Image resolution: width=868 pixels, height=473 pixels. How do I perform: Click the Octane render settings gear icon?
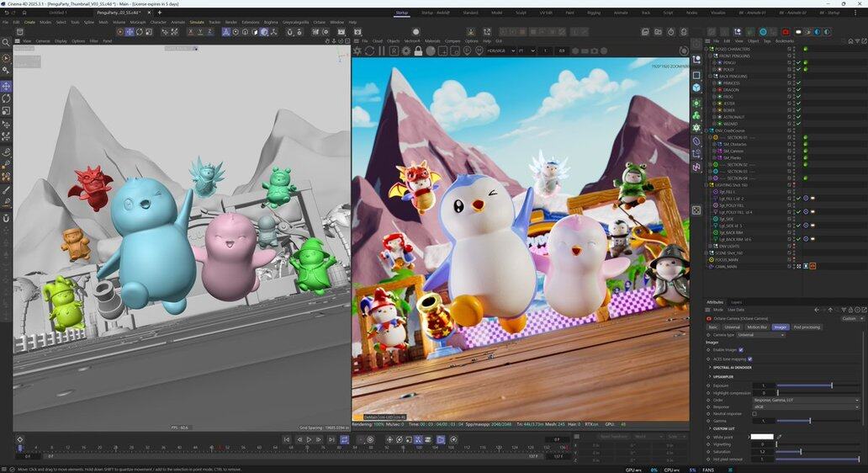406,51
